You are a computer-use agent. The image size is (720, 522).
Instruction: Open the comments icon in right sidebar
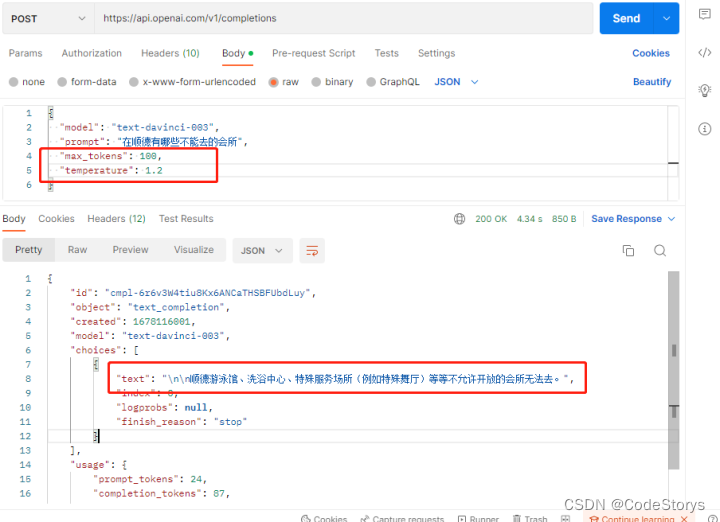(x=704, y=14)
